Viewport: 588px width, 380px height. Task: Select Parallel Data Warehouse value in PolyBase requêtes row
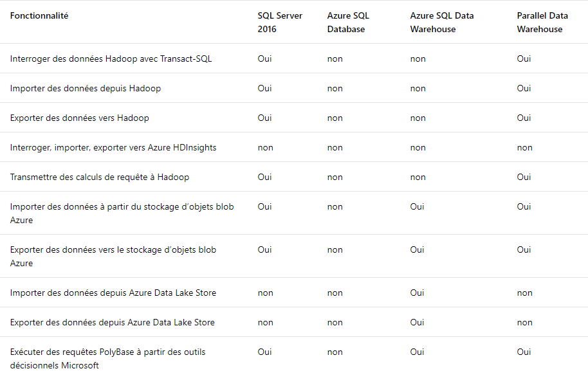tap(524, 352)
